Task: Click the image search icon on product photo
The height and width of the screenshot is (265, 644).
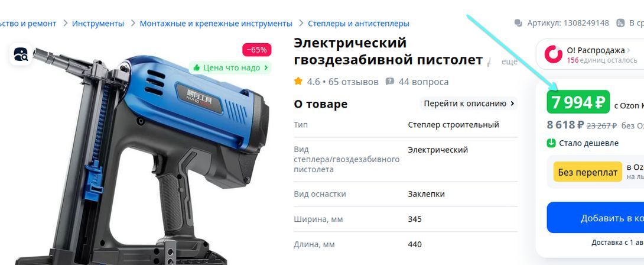Action: (x=21, y=54)
